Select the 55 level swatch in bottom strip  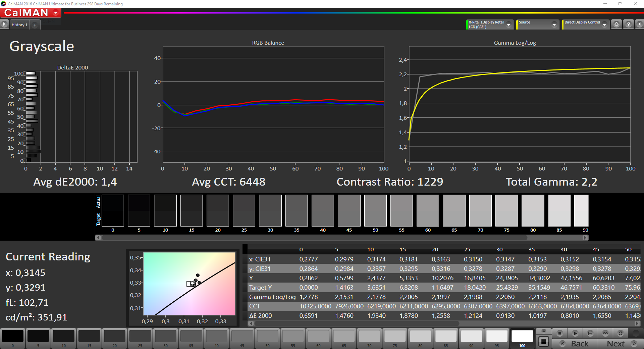coord(293,338)
